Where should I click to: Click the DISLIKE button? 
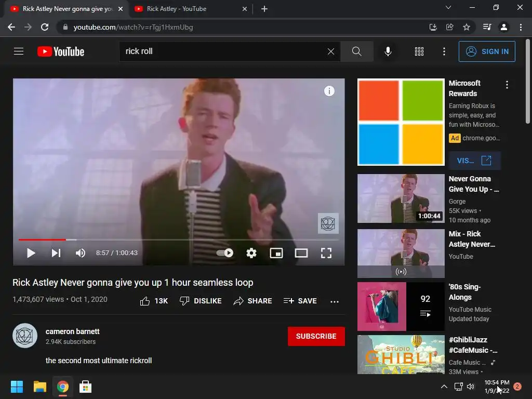point(201,301)
